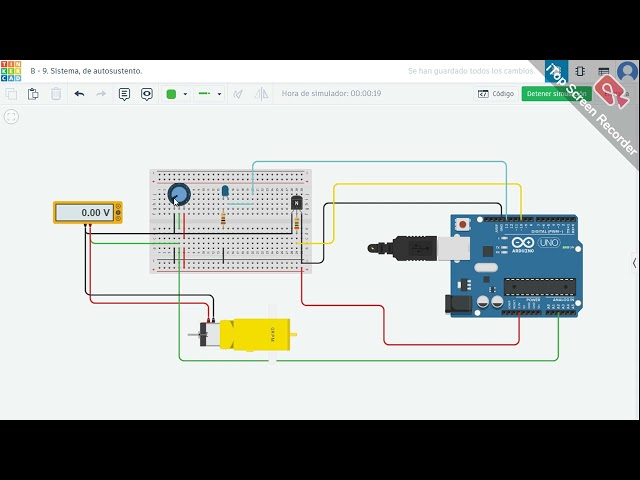Image resolution: width=640 pixels, height=480 pixels.
Task: Open the Código code editor button
Action: (496, 94)
